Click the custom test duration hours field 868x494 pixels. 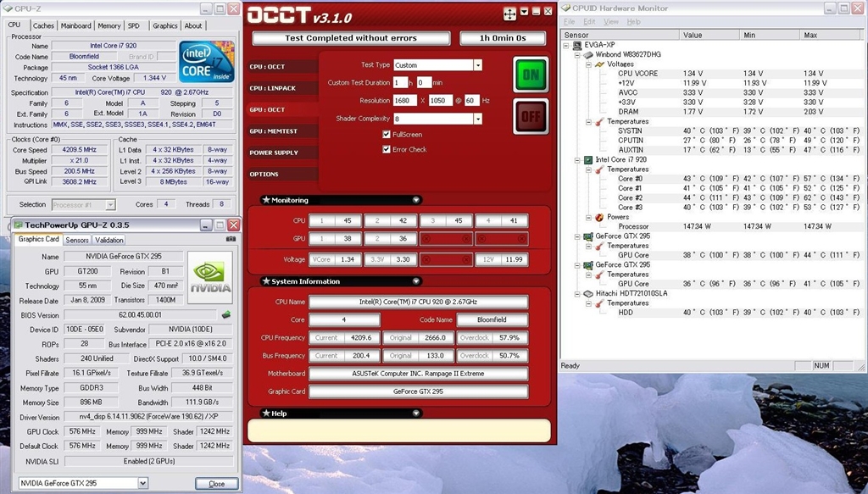[400, 83]
